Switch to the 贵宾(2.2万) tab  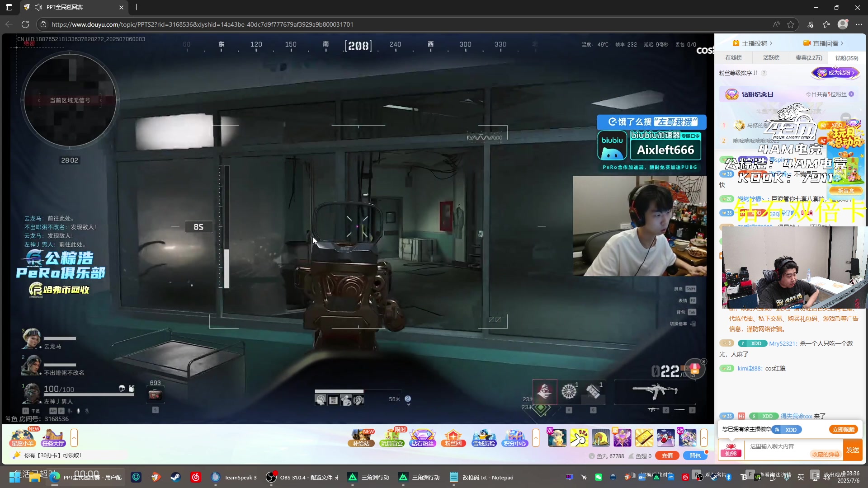coord(809,58)
